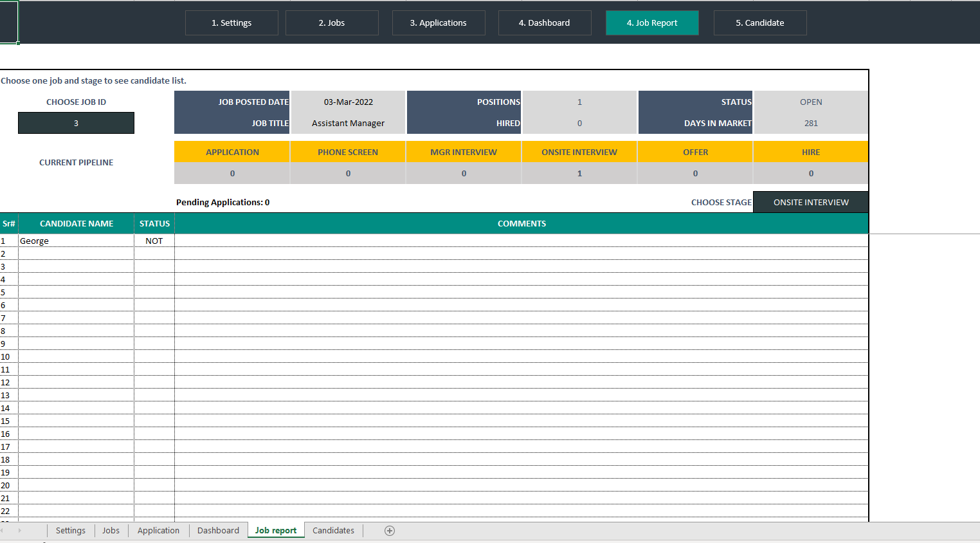Click the 2. Jobs navigation button
Image resolution: width=980 pixels, height=543 pixels.
(x=332, y=23)
